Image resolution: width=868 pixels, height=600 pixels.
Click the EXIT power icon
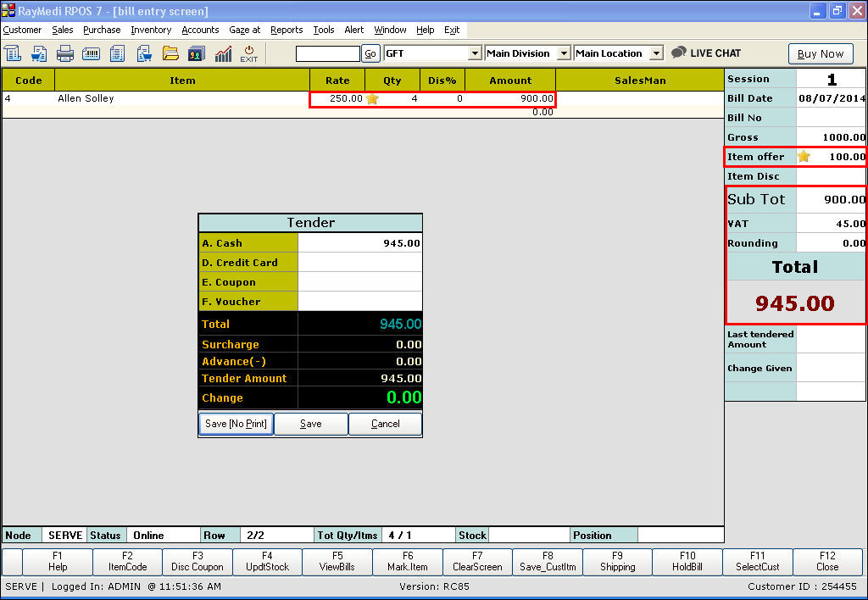tap(249, 53)
